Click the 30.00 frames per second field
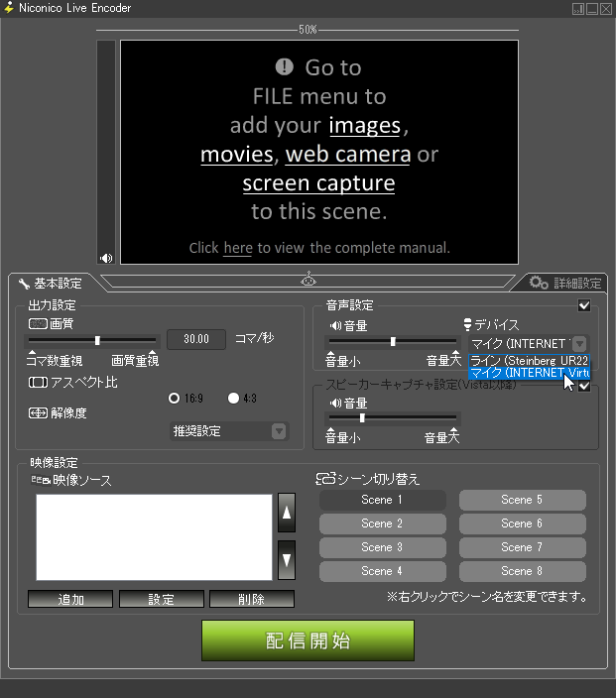The image size is (616, 698). (196, 339)
